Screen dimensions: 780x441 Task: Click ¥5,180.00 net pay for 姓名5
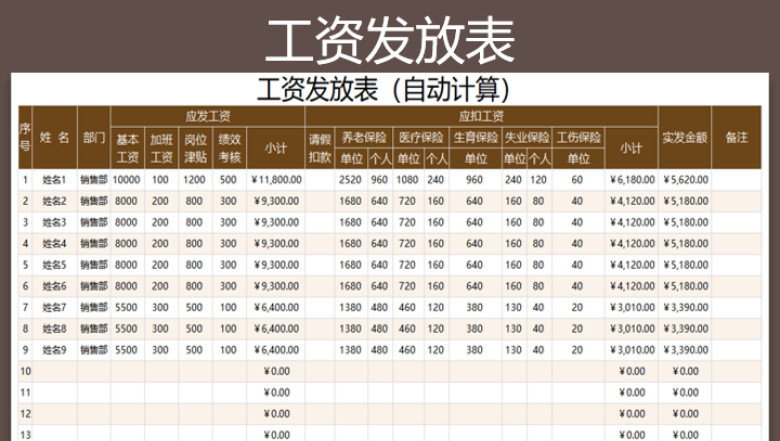(685, 265)
